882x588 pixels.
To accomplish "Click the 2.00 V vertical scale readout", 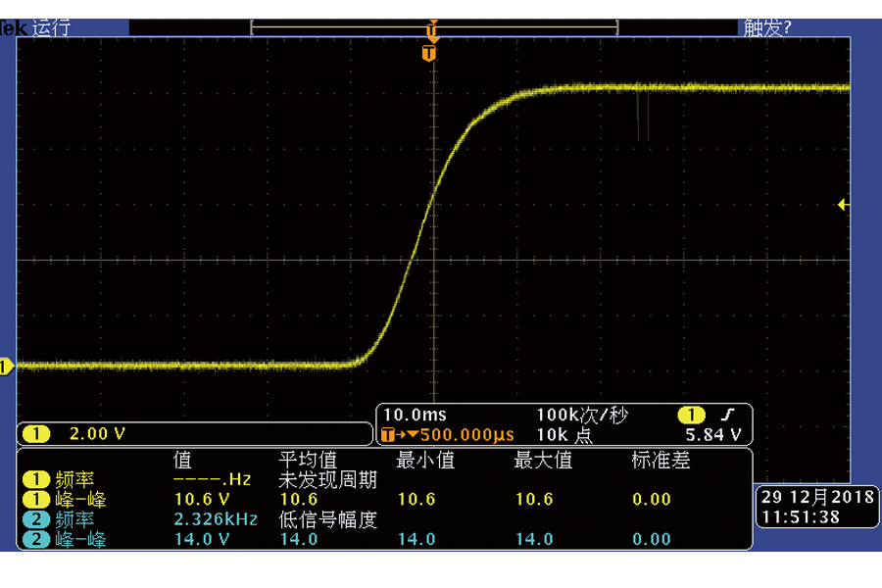I will click(x=97, y=433).
